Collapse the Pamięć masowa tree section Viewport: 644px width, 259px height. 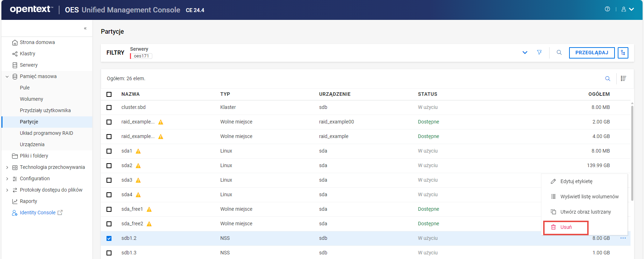[7, 77]
